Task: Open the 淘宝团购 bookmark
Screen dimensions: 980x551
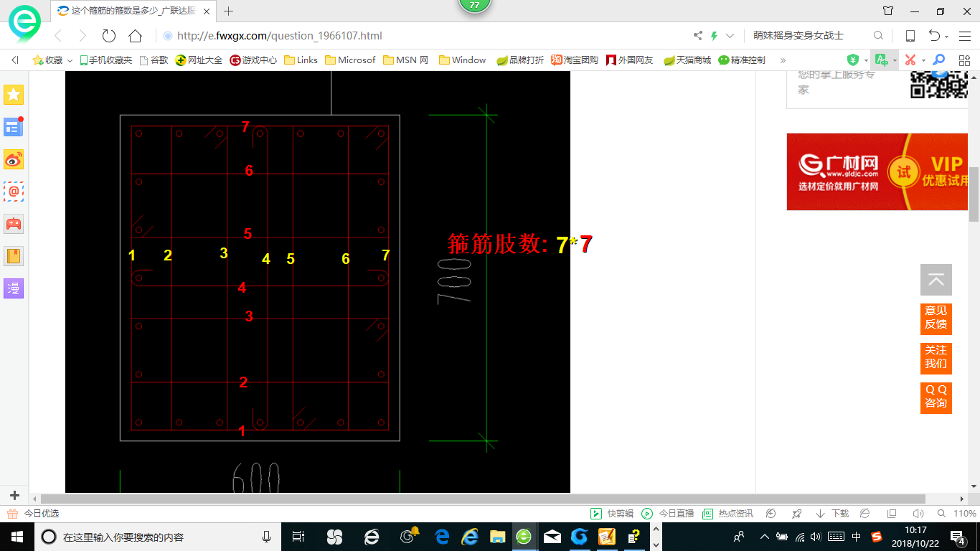Action: (575, 60)
